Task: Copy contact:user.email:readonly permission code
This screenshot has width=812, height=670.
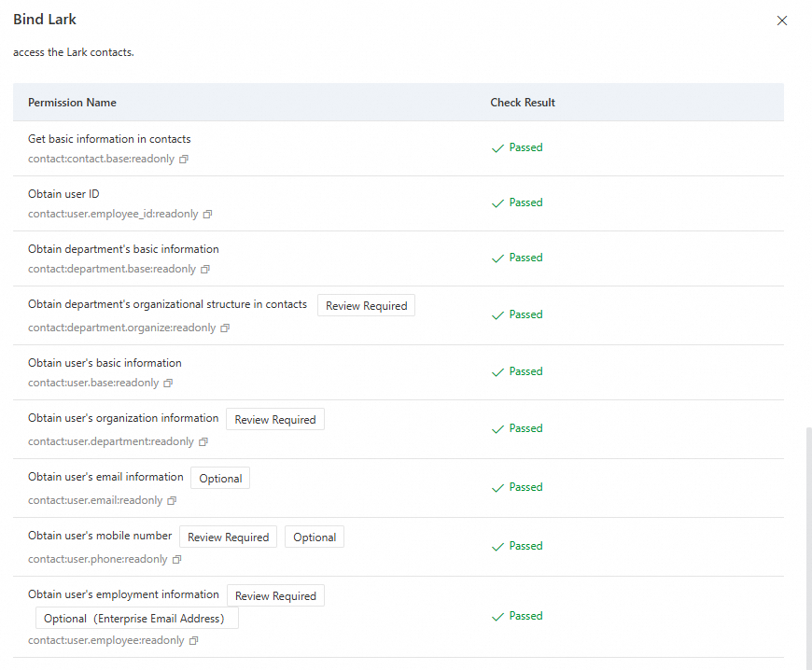Action: pos(172,501)
